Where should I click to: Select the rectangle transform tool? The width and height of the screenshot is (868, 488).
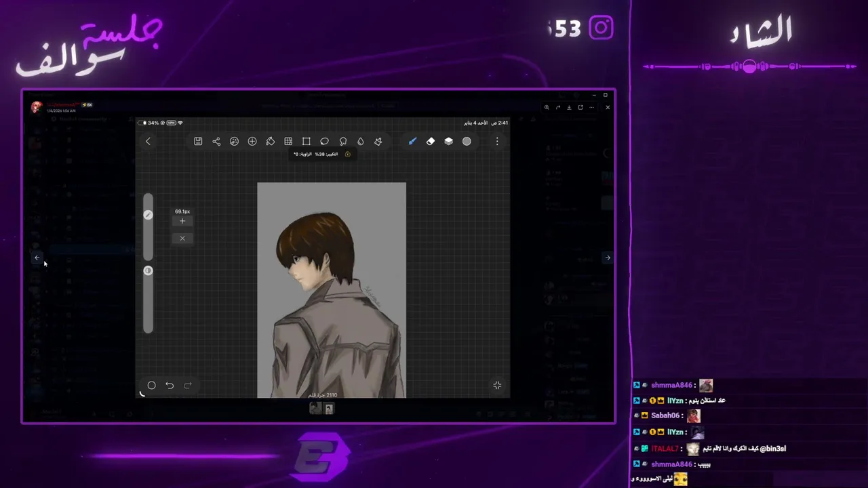(307, 141)
